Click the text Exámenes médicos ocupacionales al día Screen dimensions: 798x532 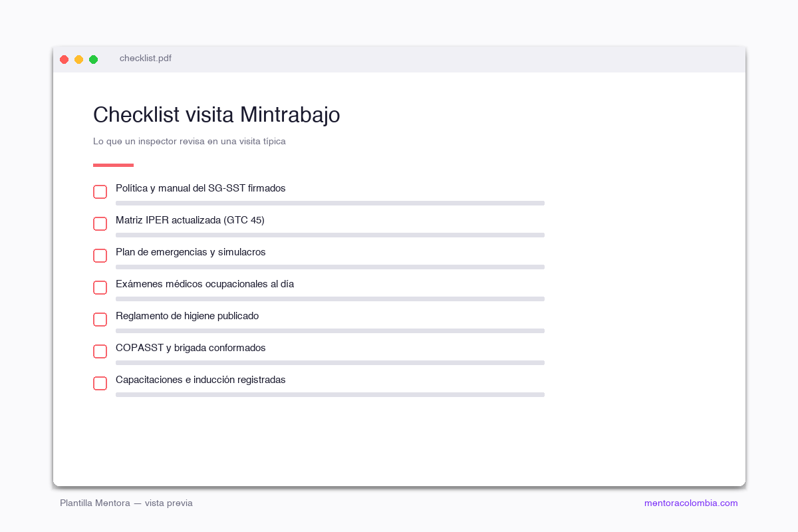click(205, 284)
